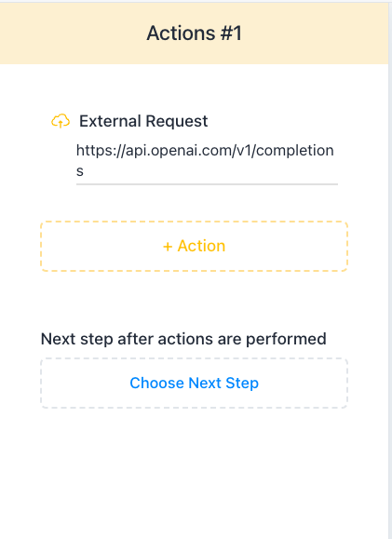Click inside the yellow dashed Action box

click(195, 246)
